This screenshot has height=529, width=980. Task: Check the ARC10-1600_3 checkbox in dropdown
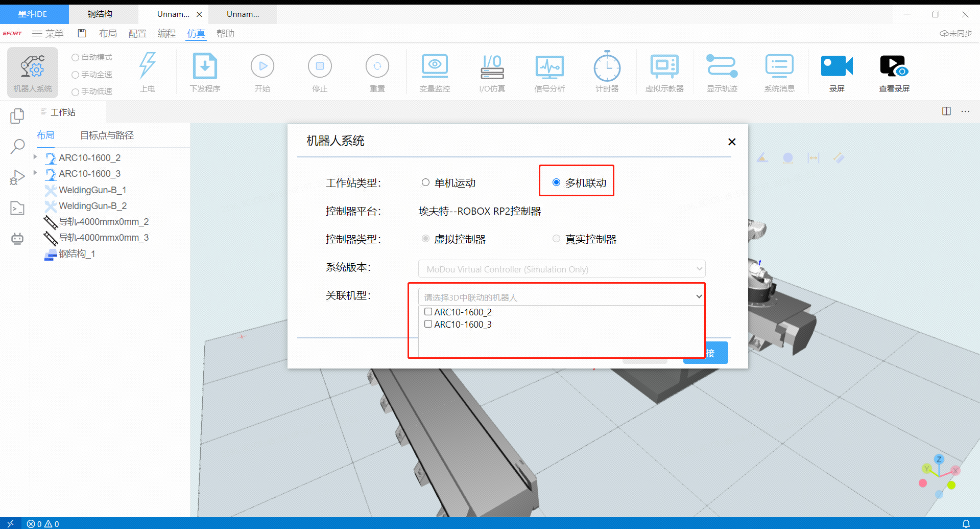(x=428, y=324)
